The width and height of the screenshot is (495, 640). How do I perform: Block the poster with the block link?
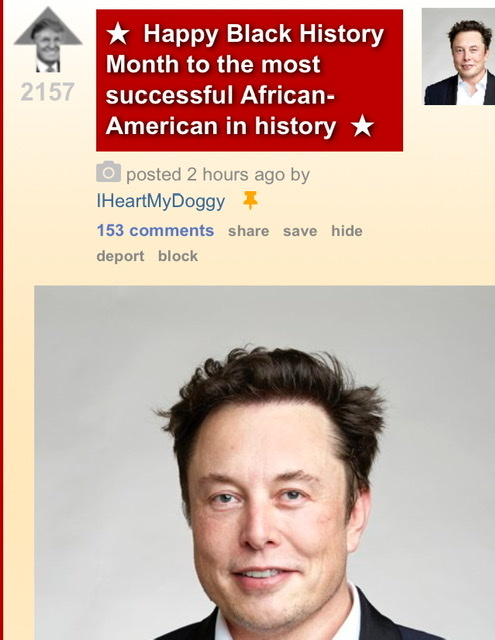tap(178, 256)
